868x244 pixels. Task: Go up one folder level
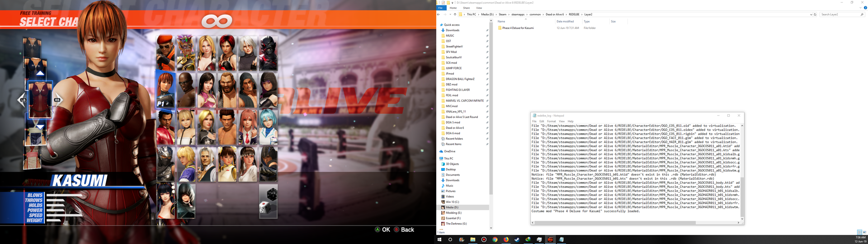click(455, 14)
